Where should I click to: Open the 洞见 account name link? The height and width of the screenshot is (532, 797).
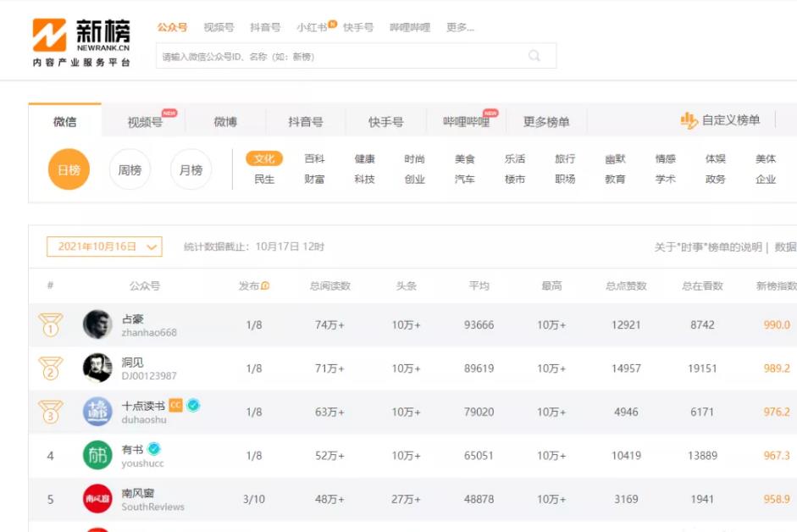(133, 363)
